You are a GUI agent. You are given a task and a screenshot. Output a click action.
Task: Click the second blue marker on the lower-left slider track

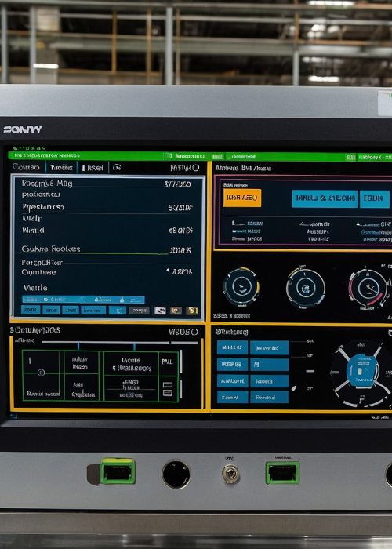click(134, 346)
